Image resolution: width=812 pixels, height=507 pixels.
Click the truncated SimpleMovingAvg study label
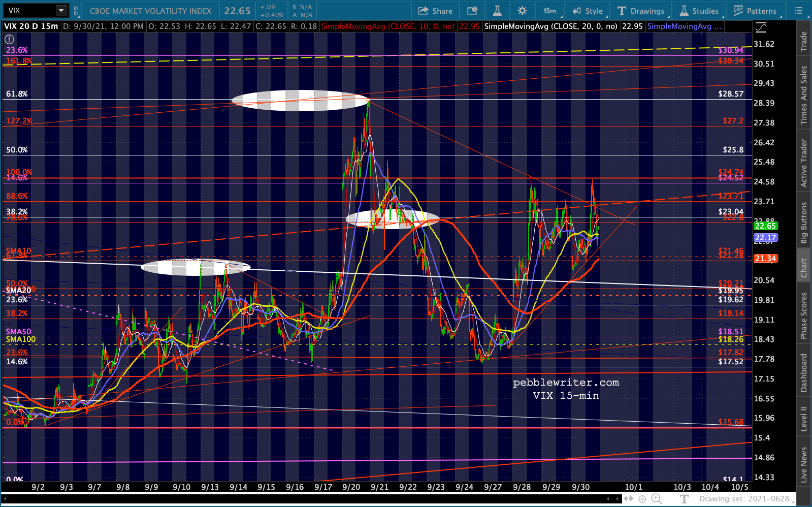(x=684, y=26)
